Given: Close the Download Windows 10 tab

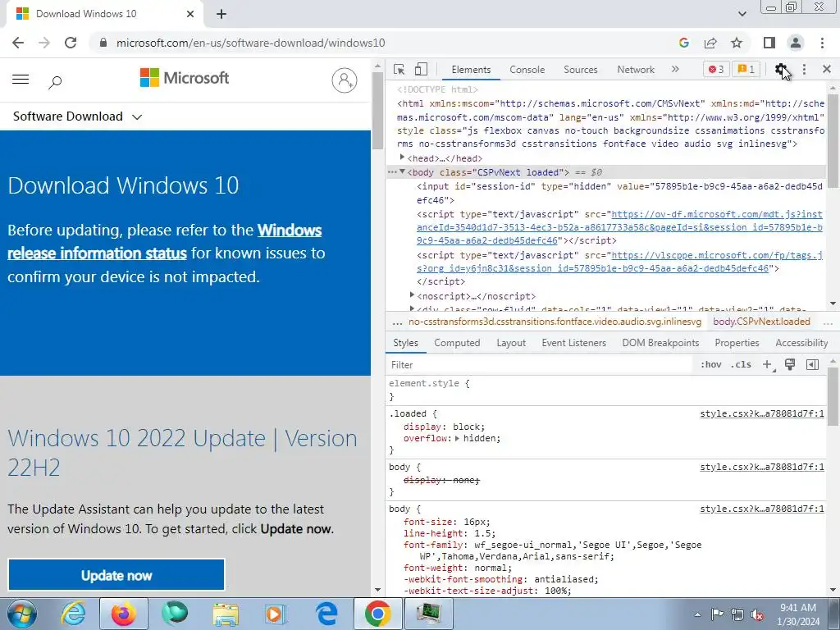Looking at the screenshot, I should pos(190,14).
